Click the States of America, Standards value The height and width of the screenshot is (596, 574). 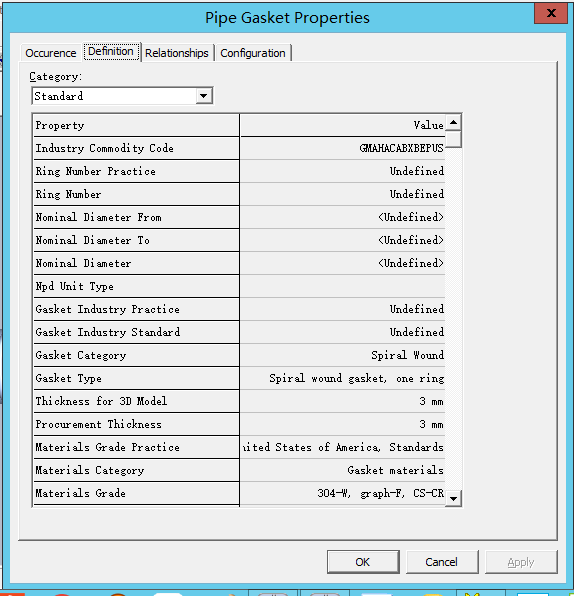coord(342,447)
